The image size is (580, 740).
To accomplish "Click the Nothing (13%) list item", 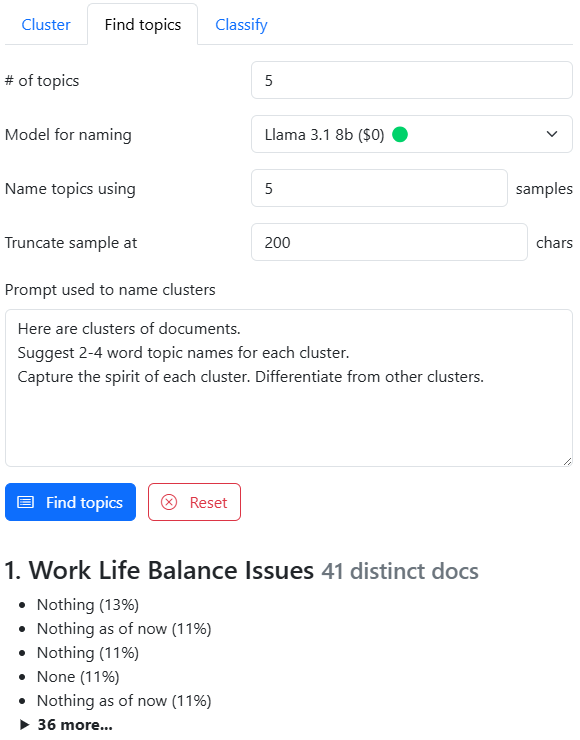I will (x=88, y=605).
